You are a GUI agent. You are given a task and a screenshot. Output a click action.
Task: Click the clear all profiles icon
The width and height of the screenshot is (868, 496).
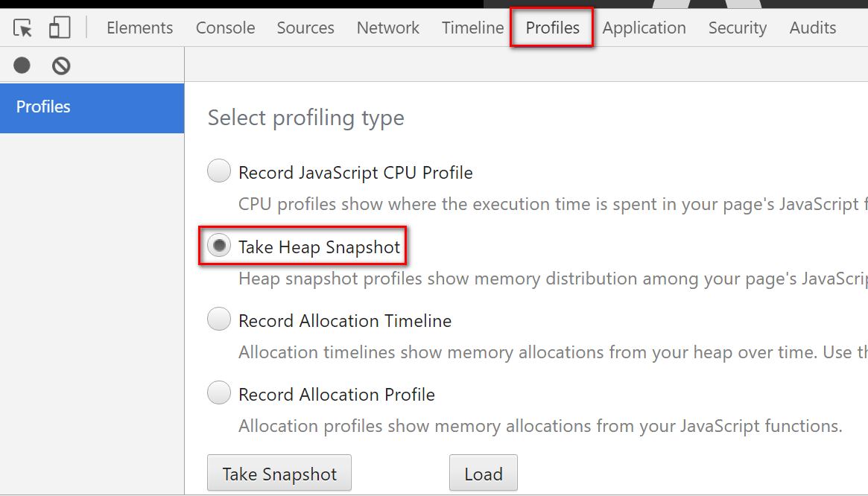point(61,66)
